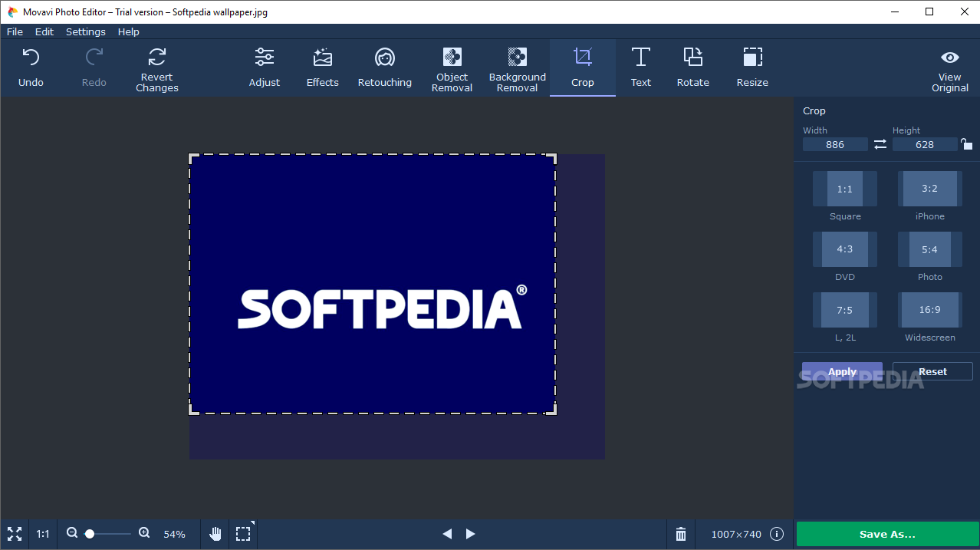
Task: Go to the previous image
Action: coord(447,534)
